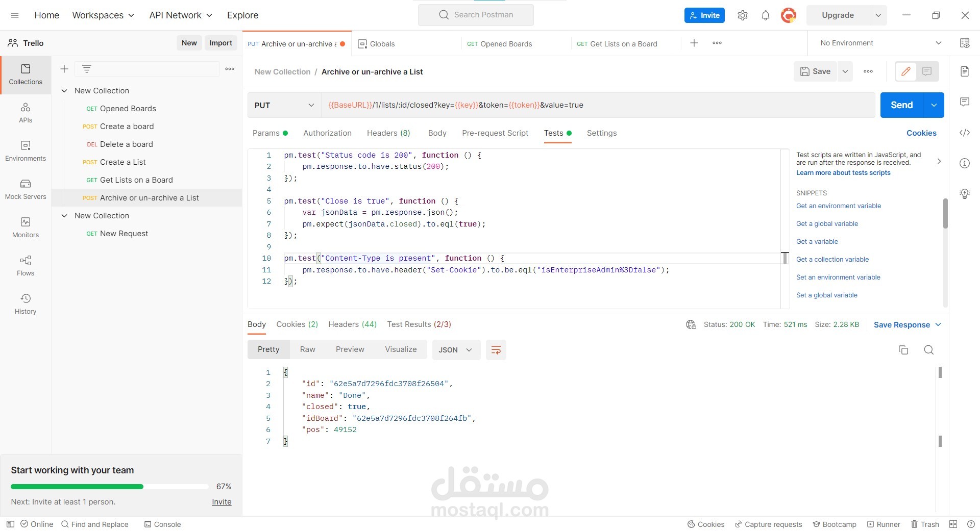Viewport: 980px width, 531px height.
Task: Open the Bootcamp status bar item
Action: coord(835,524)
